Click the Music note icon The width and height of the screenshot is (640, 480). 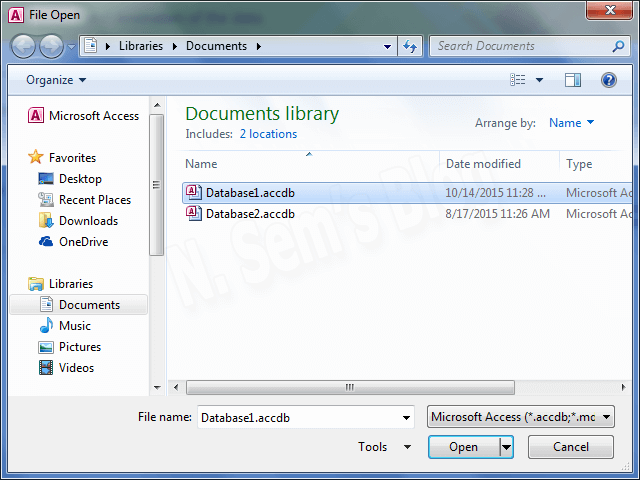click(x=46, y=325)
